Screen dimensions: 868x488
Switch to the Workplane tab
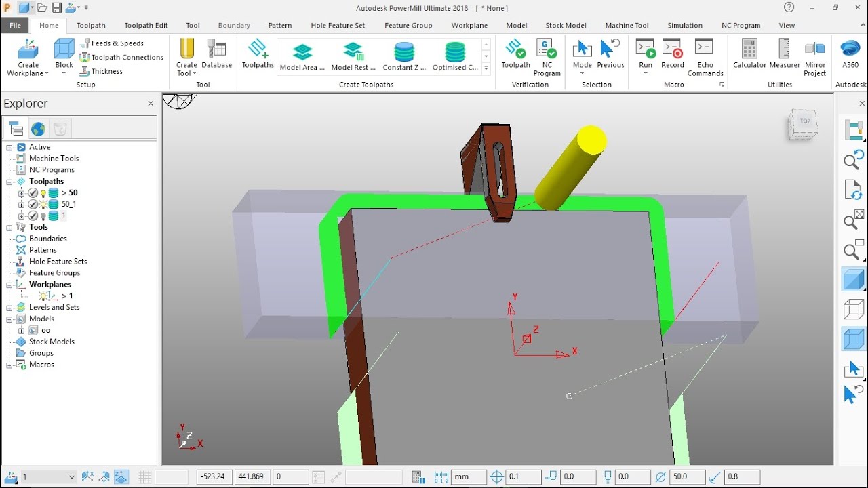click(469, 25)
